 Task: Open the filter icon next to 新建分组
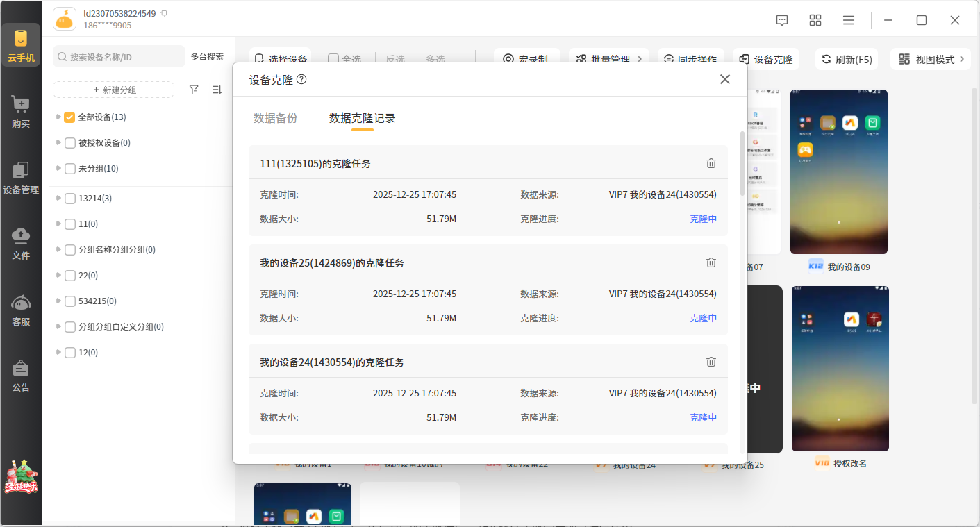pos(194,90)
